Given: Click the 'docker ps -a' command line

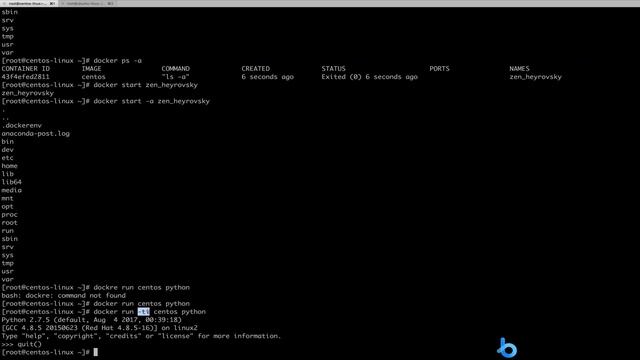Looking at the screenshot, I should 118,60.
